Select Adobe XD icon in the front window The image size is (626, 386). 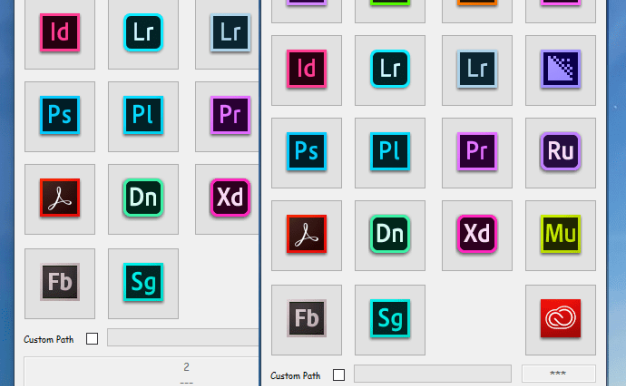click(477, 235)
